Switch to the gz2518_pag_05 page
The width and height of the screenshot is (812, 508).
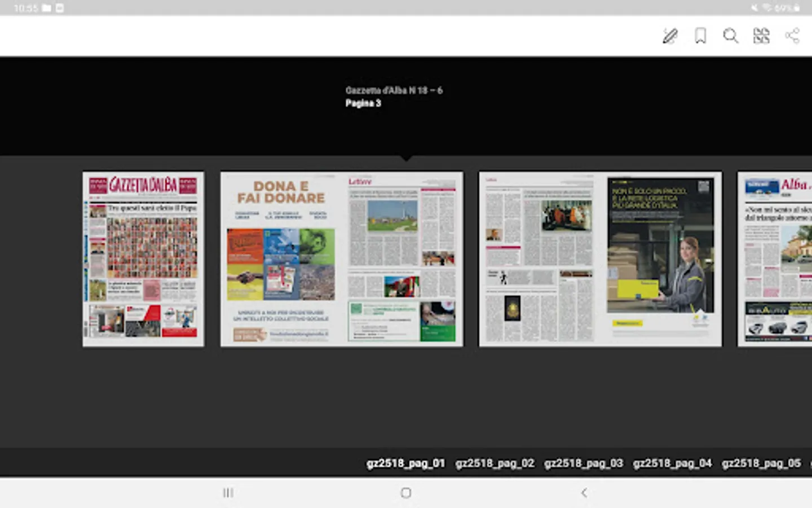(x=762, y=463)
